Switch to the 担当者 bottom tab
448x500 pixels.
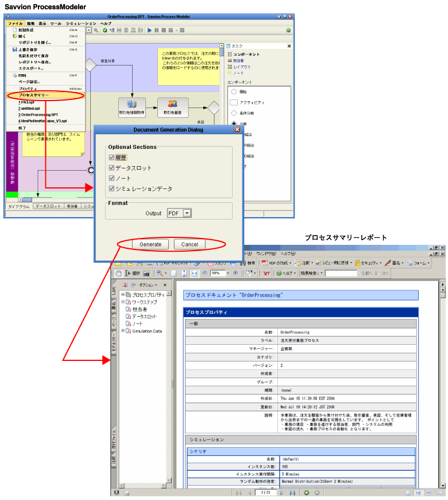pos(72,206)
